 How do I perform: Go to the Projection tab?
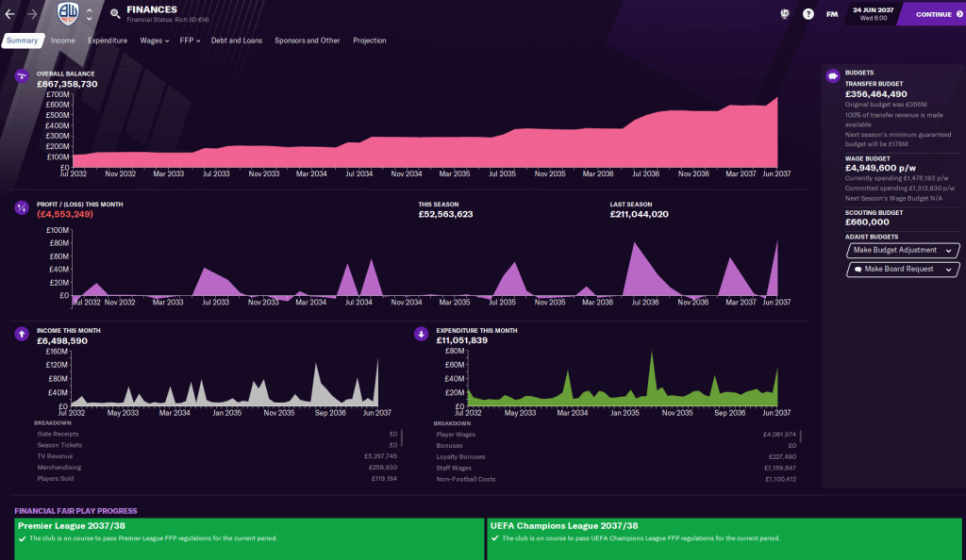(x=369, y=41)
